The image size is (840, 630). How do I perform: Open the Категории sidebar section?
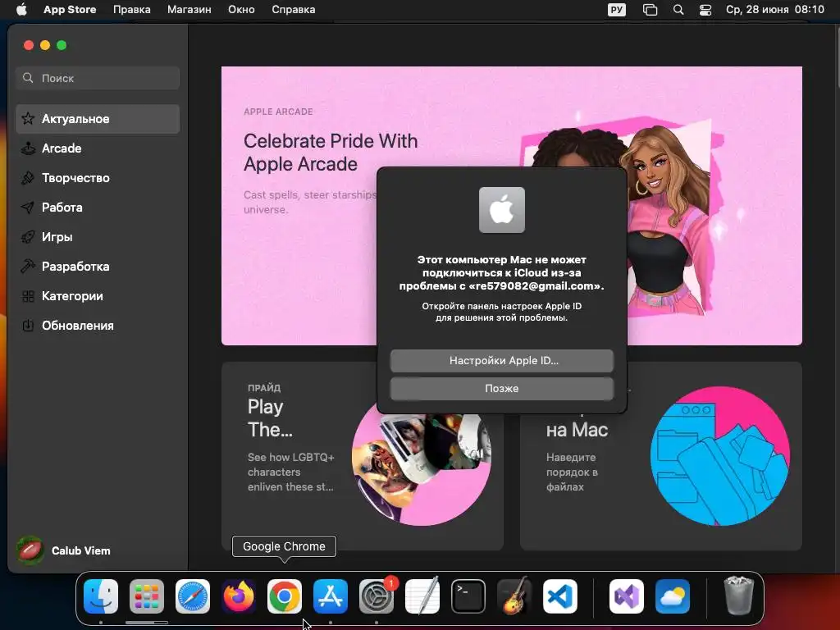pos(98,295)
